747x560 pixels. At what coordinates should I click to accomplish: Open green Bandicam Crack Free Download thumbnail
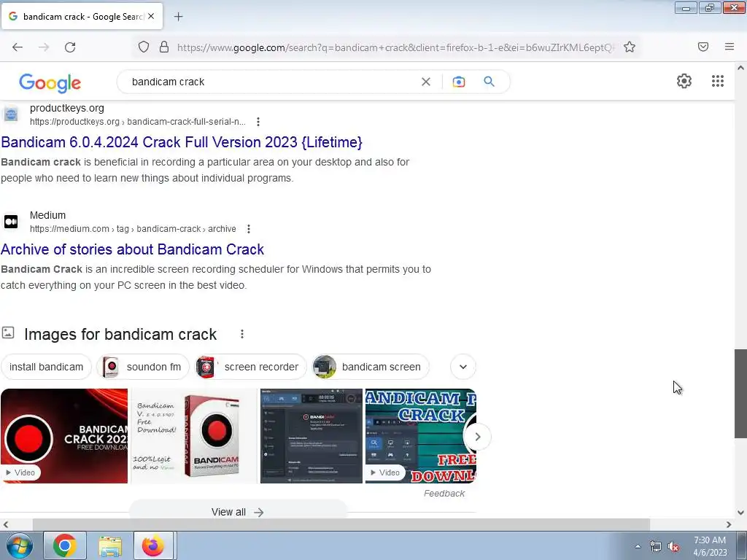(x=421, y=436)
